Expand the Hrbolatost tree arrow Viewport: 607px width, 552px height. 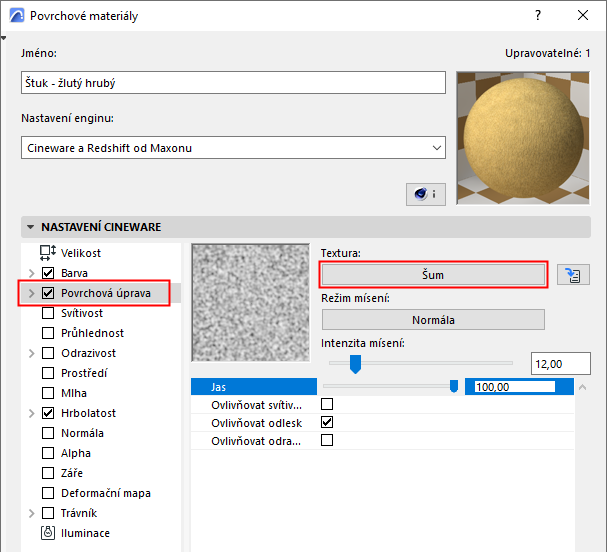click(32, 413)
